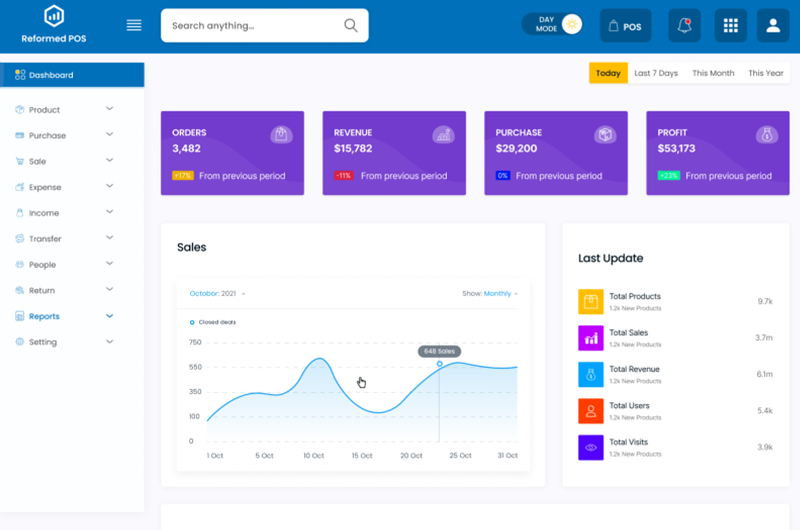Click the 648 Sales chart data point
The height and width of the screenshot is (530, 800).
(439, 364)
